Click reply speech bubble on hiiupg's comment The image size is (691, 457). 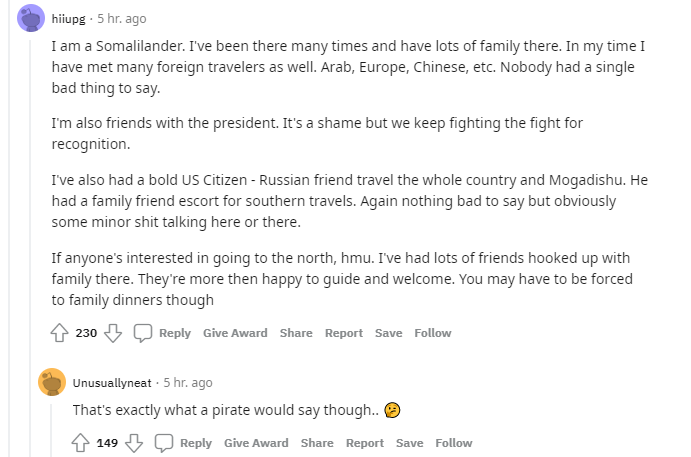click(x=143, y=333)
